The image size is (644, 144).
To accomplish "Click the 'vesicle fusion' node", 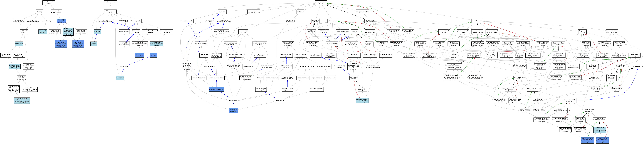I will coord(279,100).
